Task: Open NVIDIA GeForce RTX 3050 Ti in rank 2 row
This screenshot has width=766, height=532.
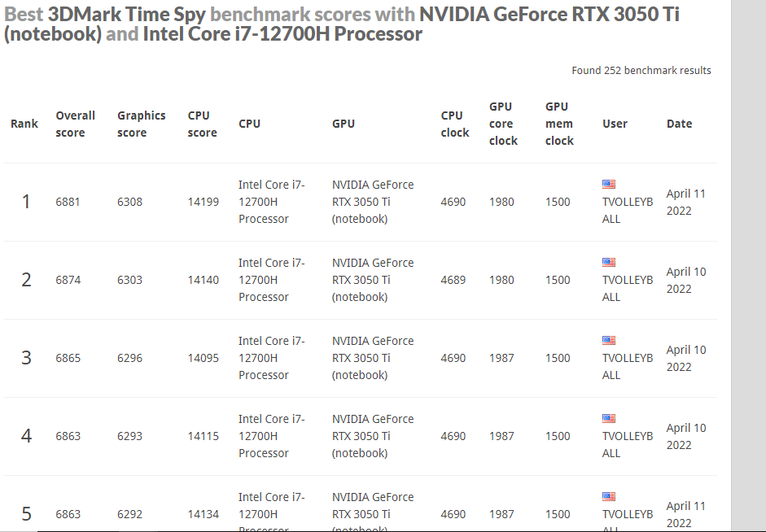Action: pyautogui.click(x=373, y=280)
